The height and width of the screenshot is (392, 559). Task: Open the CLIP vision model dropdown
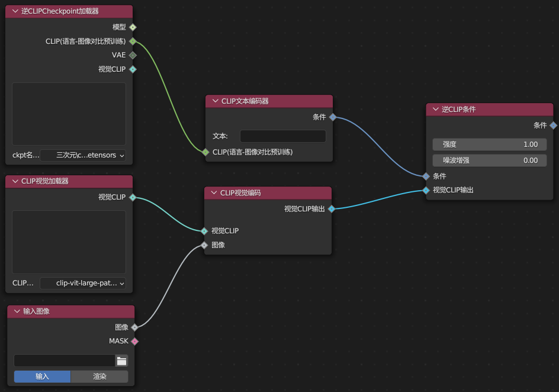point(83,283)
